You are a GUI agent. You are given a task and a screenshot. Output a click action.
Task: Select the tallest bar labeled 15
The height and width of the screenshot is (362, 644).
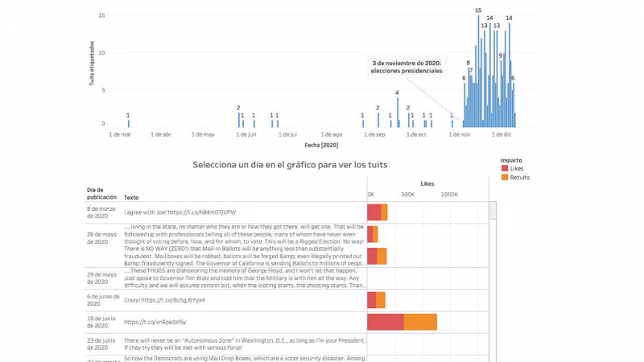pyautogui.click(x=478, y=72)
